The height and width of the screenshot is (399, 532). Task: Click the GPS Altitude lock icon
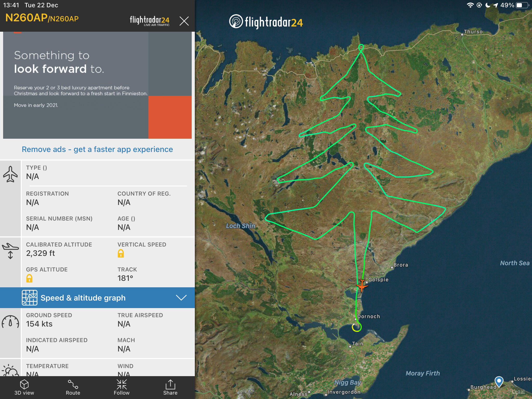[29, 278]
